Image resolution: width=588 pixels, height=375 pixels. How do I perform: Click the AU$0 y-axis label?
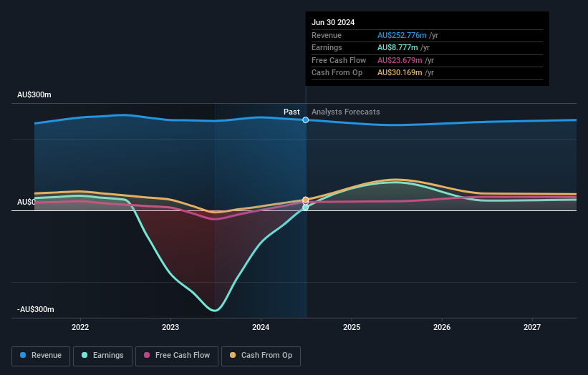(x=26, y=202)
